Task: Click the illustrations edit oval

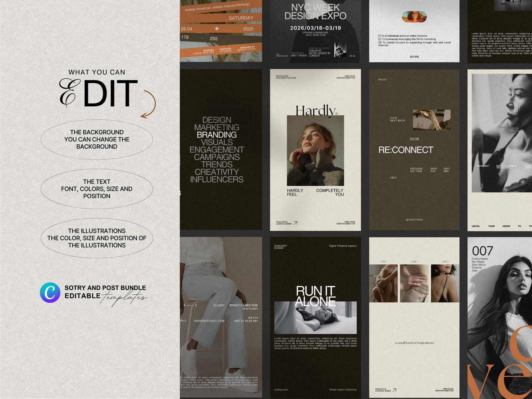Action: (x=97, y=238)
